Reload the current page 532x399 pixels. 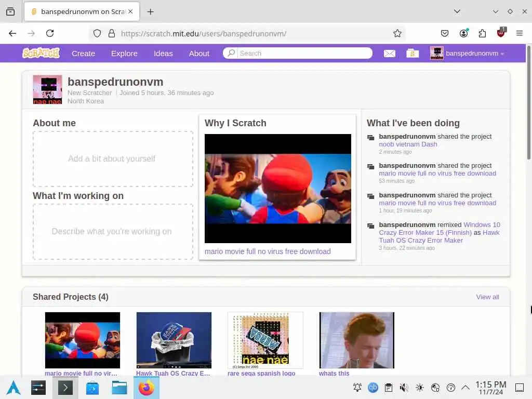50,33
